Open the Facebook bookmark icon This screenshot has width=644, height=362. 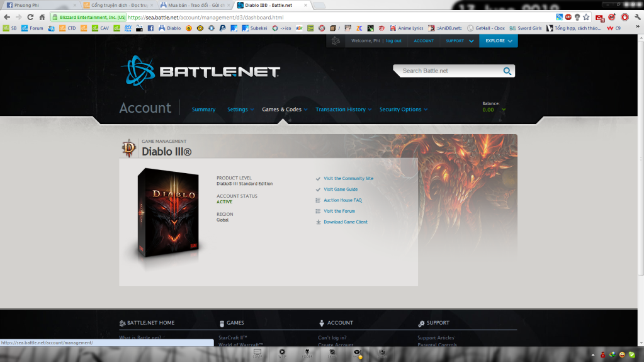click(x=150, y=28)
